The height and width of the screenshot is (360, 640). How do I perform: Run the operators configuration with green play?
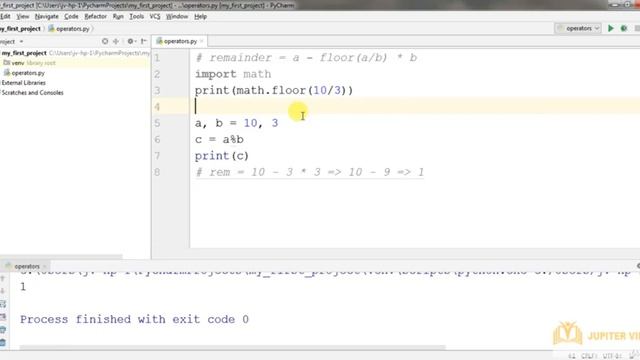[611, 29]
